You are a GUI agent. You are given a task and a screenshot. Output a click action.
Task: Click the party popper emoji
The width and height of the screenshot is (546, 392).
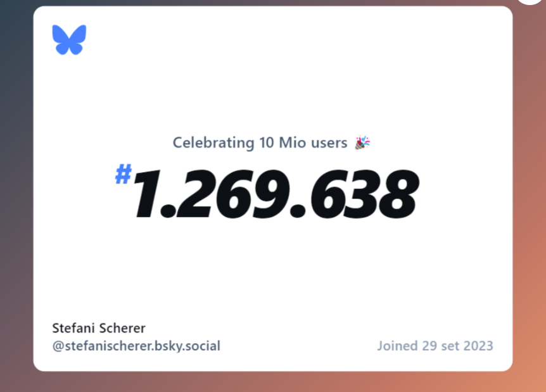(362, 142)
